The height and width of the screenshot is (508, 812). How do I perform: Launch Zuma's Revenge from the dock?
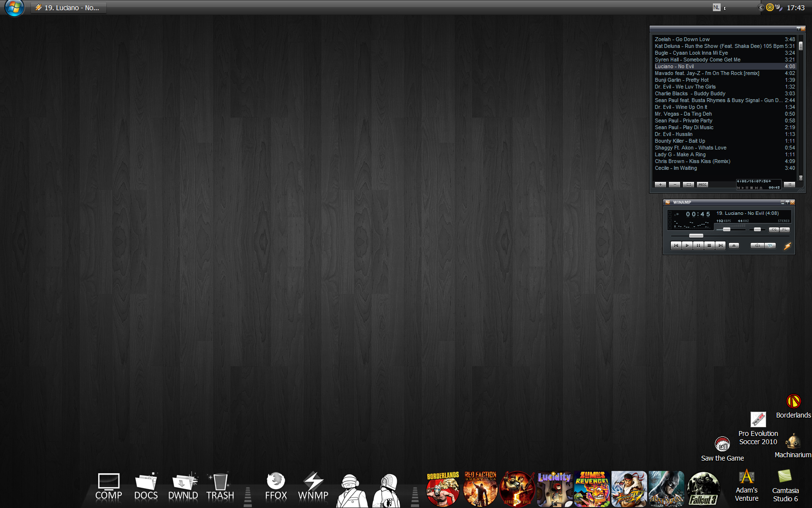pyautogui.click(x=592, y=489)
